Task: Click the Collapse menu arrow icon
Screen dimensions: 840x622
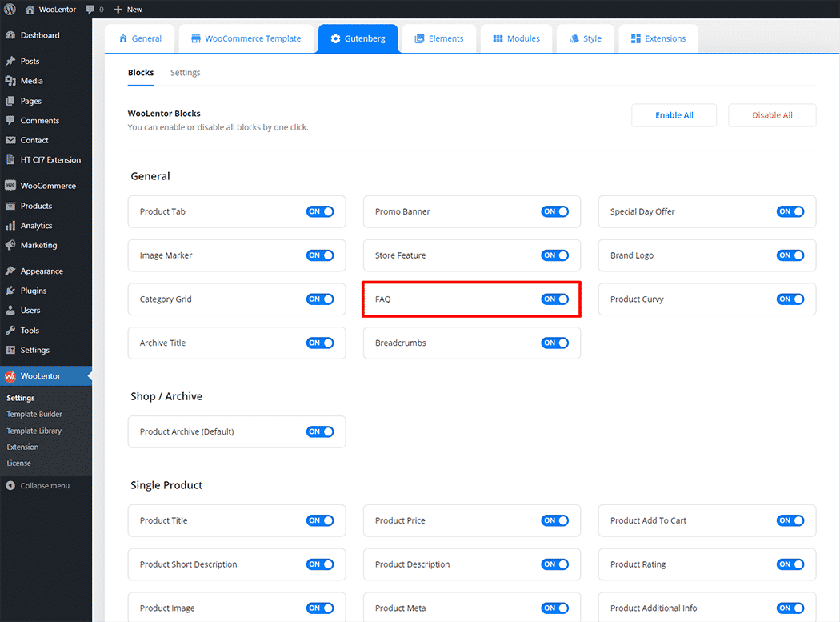Action: 10,486
